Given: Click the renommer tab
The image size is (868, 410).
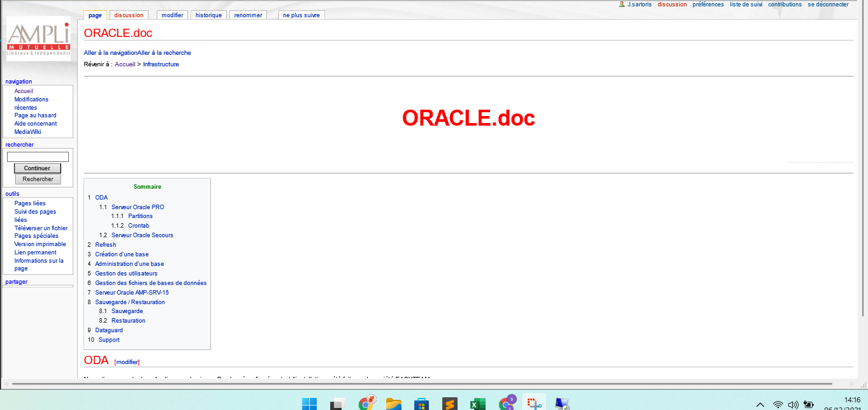Looking at the screenshot, I should tap(248, 15).
